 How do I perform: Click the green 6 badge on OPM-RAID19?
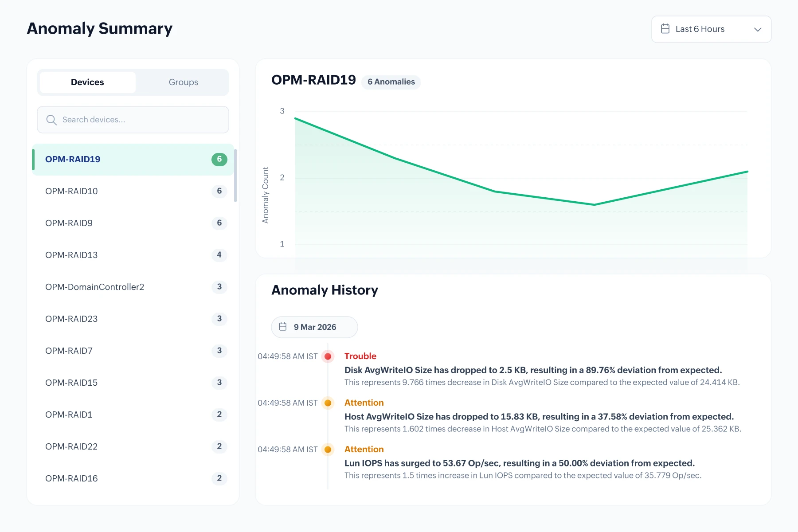click(x=219, y=159)
